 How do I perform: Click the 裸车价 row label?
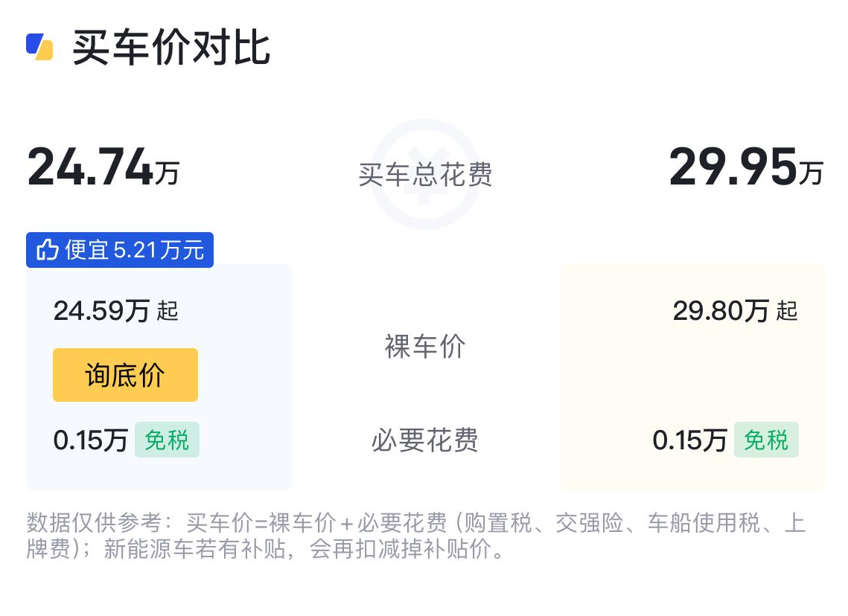click(x=425, y=346)
